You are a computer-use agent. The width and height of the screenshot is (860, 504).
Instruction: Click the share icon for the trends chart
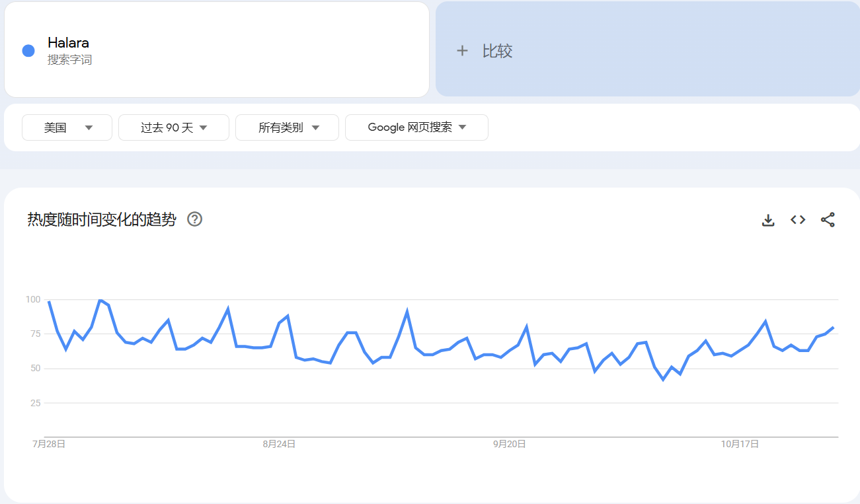click(x=828, y=219)
